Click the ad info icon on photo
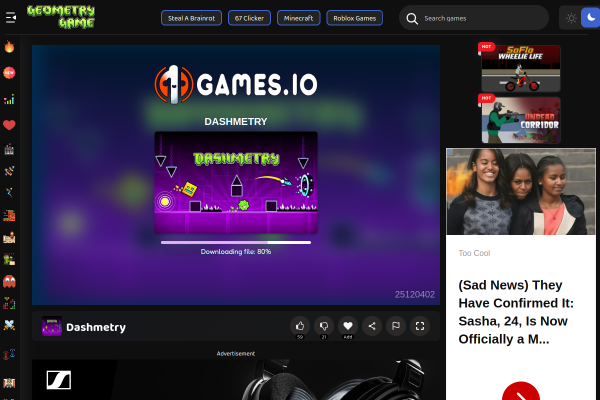This screenshot has width=600, height=400. coord(450,152)
